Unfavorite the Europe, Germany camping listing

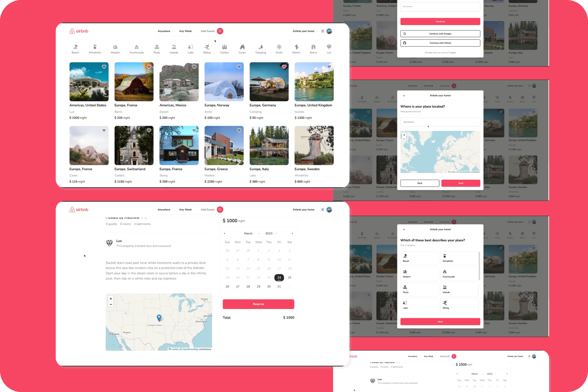click(284, 67)
